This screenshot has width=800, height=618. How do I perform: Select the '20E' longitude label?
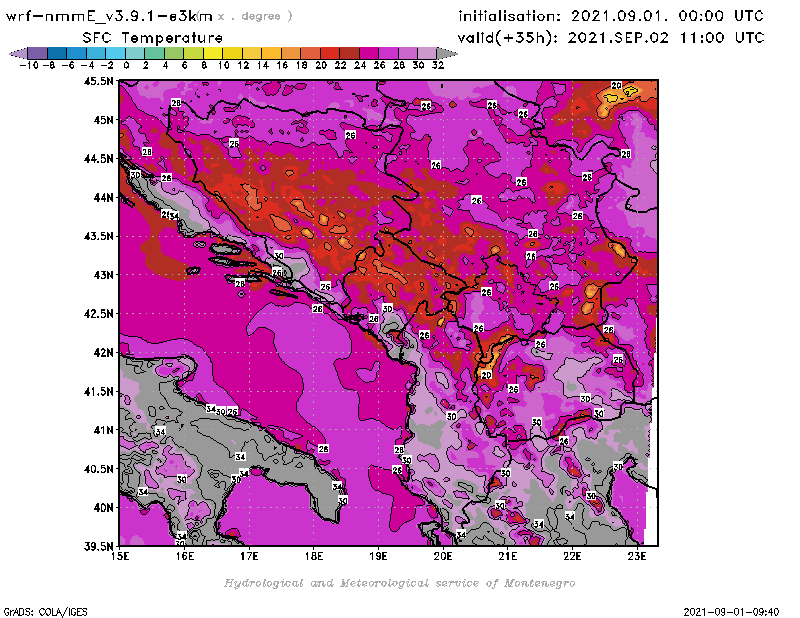[443, 556]
